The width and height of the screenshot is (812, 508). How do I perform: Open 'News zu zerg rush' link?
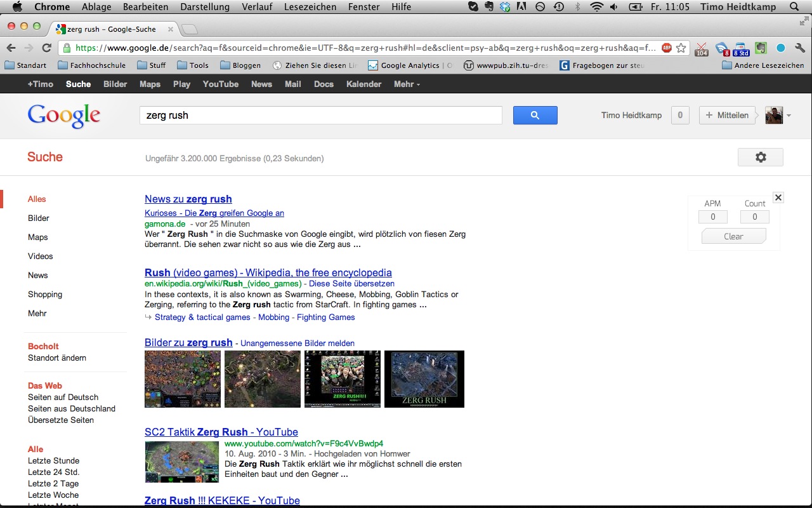tap(188, 199)
